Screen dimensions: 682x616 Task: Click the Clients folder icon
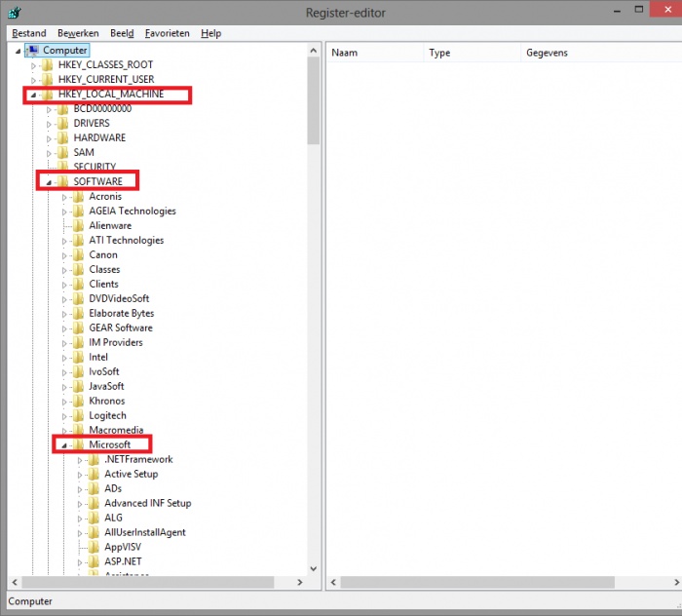click(78, 284)
